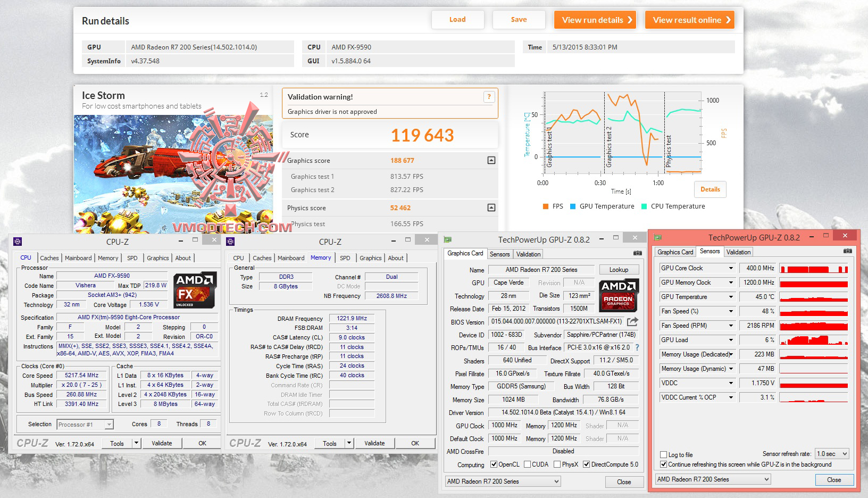Toggle the CUDA checkbox
868x498 pixels.
coord(527,464)
